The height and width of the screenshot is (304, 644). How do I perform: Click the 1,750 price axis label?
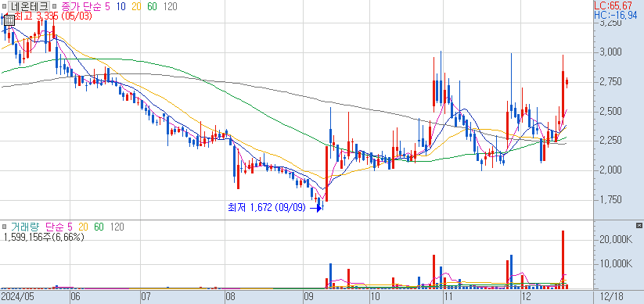[x=610, y=200]
